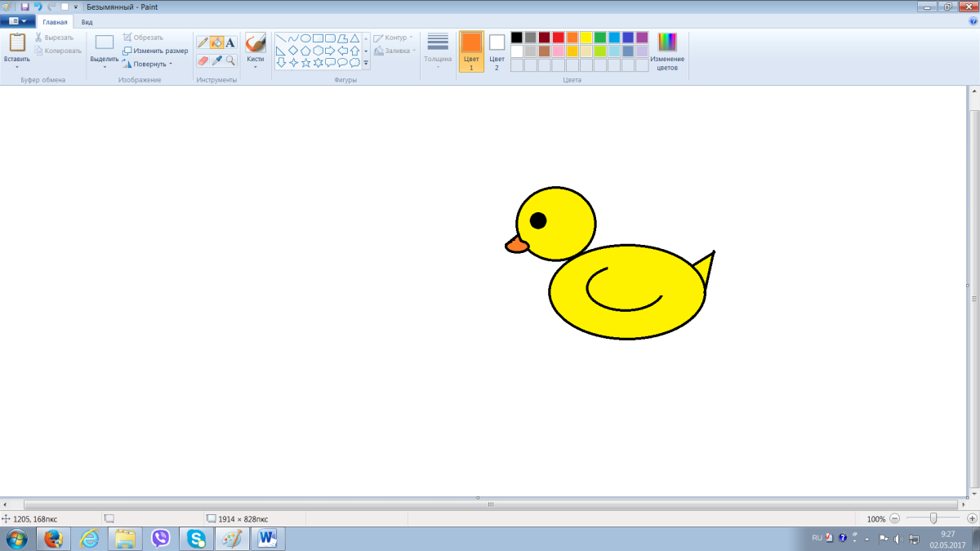Pick the Color picker eyedropper tool

pos(216,60)
